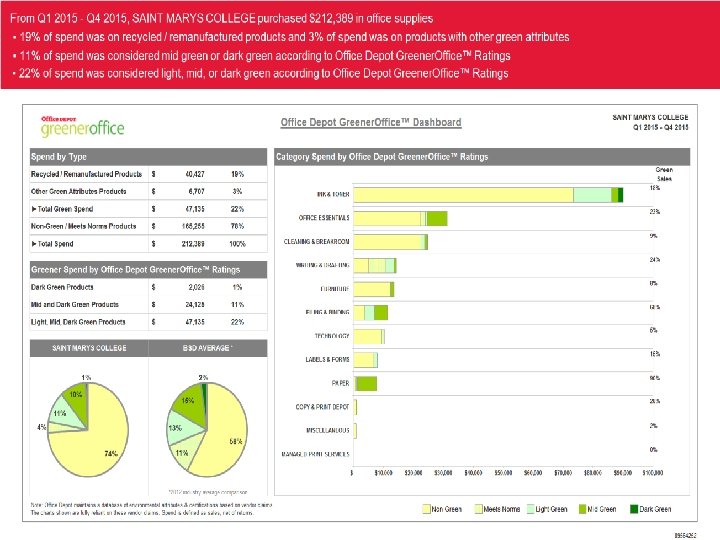Click the 100% percentage cell
Image resolution: width=720 pixels, height=540 pixels.
pyautogui.click(x=237, y=244)
